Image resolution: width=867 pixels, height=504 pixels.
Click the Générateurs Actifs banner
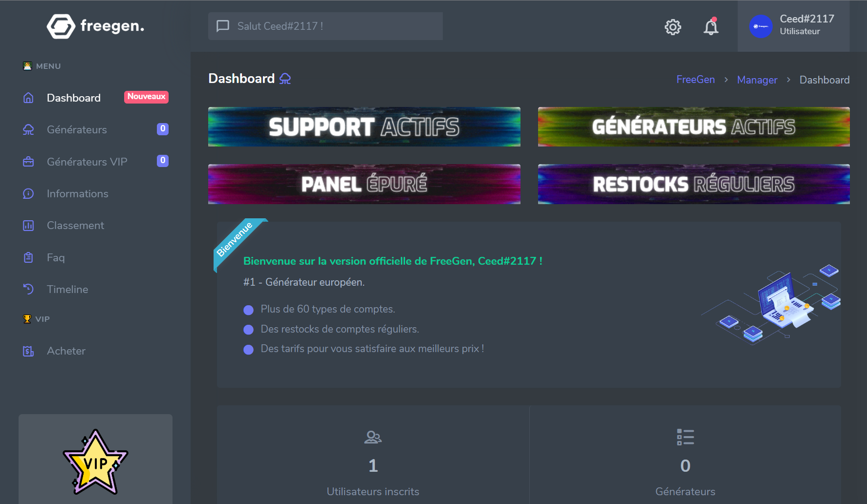coord(694,127)
